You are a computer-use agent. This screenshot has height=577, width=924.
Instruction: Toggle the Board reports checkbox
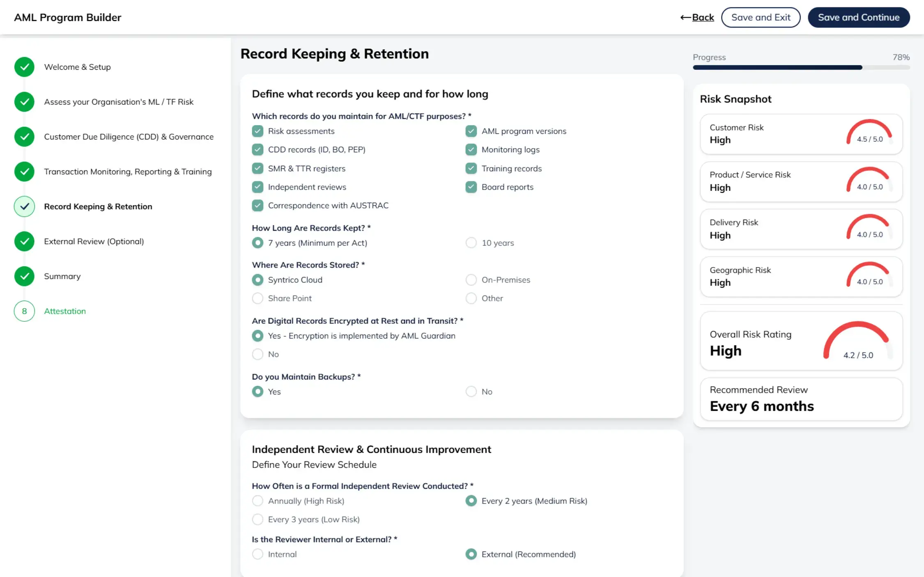tap(471, 187)
